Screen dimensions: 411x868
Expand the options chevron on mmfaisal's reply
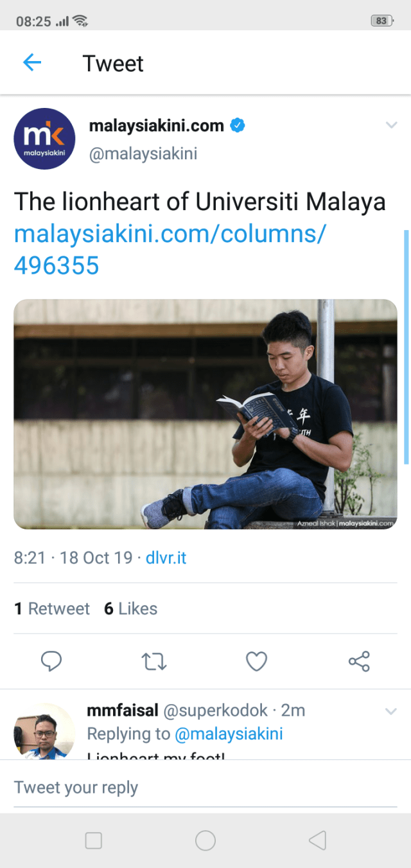pyautogui.click(x=391, y=711)
